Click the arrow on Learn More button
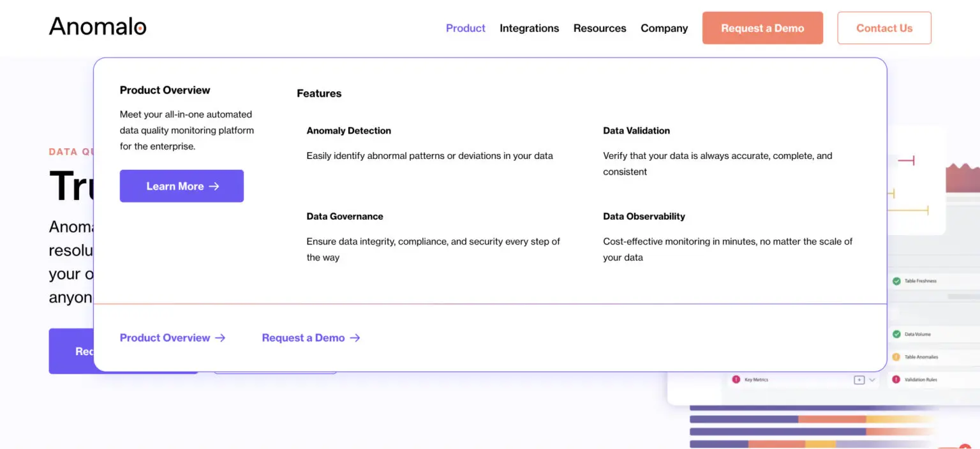 point(214,186)
